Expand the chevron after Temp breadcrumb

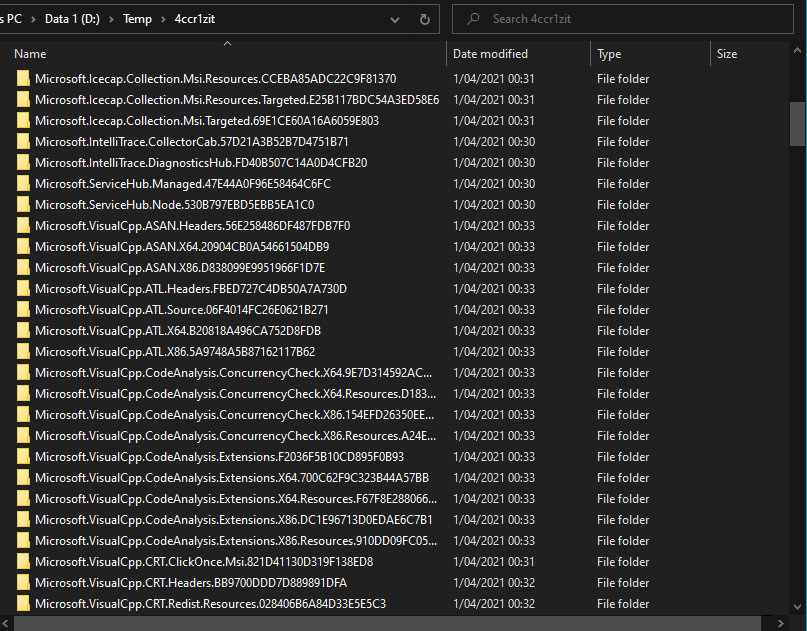tap(163, 20)
